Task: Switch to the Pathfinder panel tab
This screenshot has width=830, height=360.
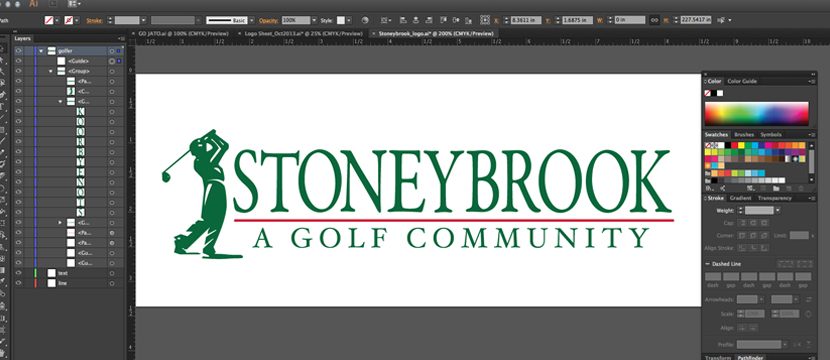Action: (x=750, y=358)
